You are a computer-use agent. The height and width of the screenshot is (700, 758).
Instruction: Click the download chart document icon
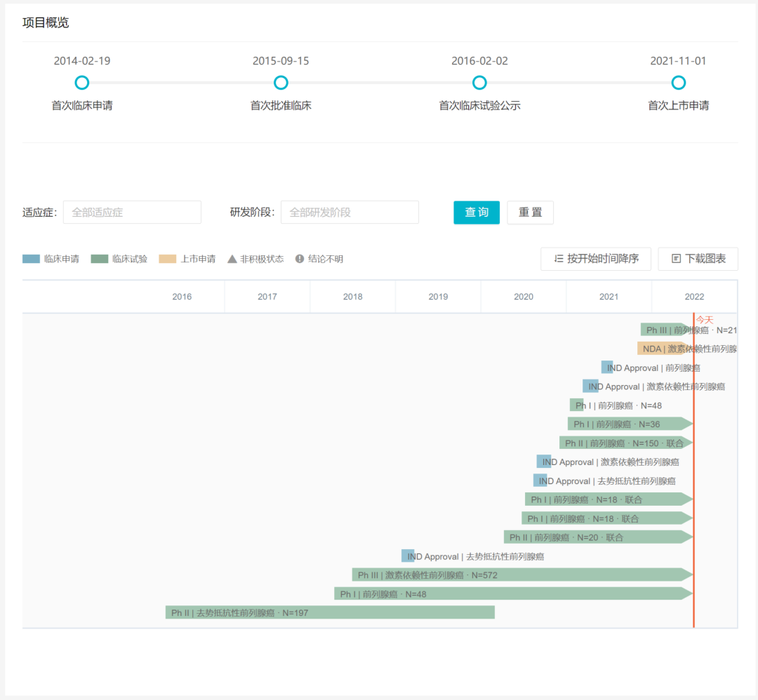point(677,258)
